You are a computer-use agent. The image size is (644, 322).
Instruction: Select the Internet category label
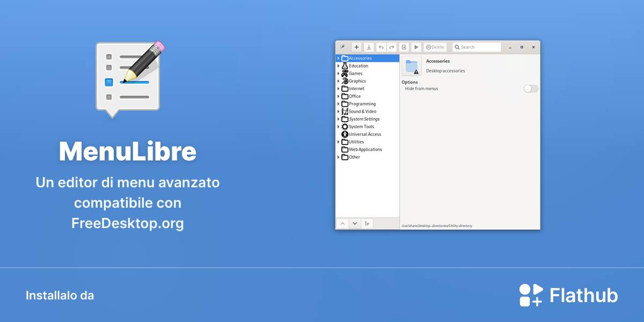(356, 89)
